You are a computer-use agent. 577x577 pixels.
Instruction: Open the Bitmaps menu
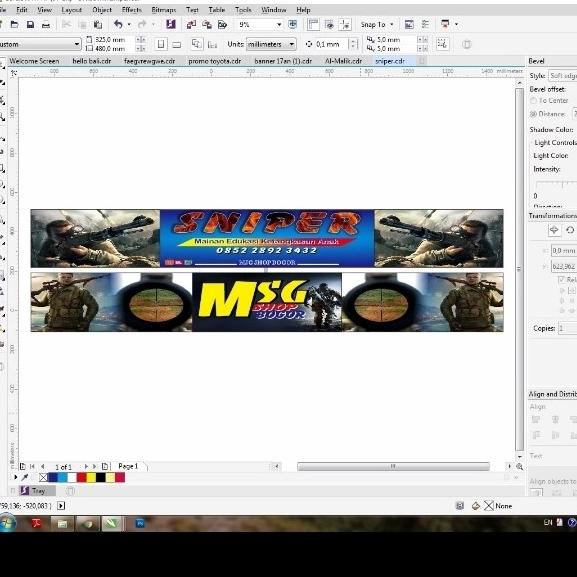pos(164,10)
